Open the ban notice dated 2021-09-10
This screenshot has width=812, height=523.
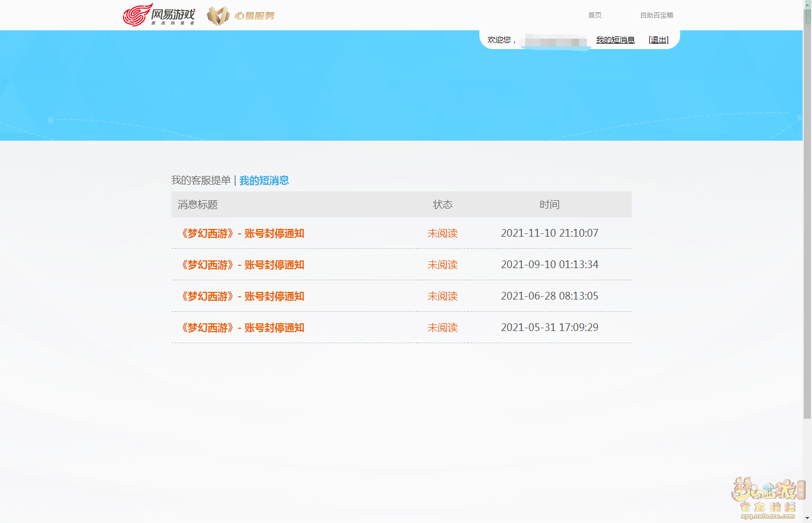pos(242,265)
